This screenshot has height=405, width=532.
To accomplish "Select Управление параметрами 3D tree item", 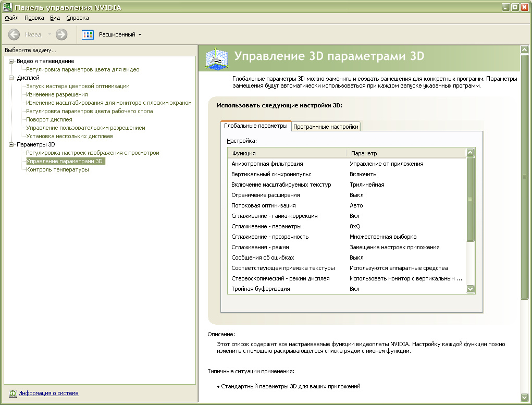I will 65,161.
